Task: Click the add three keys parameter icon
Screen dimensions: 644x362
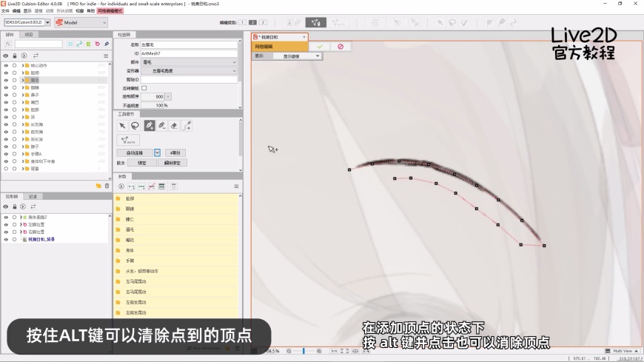Action: [141, 187]
